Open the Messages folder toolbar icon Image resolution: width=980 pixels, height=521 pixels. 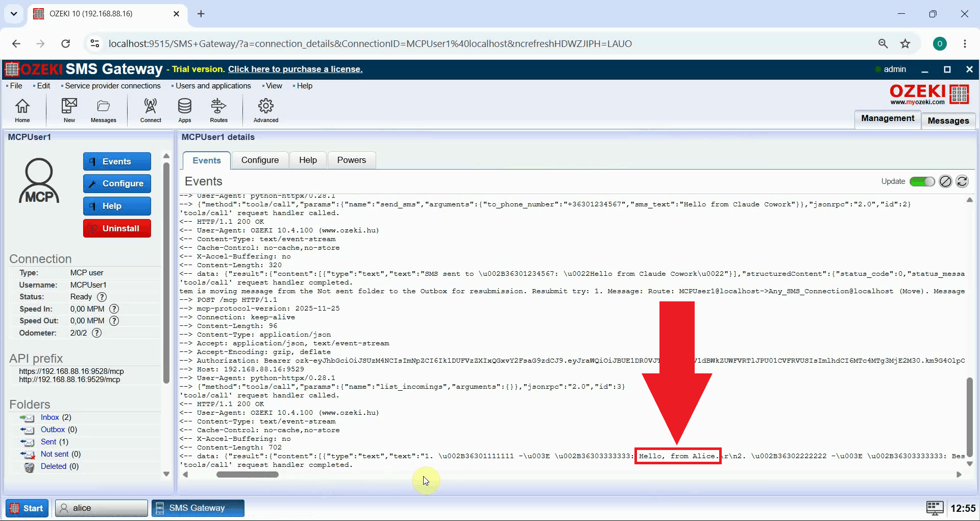click(x=103, y=110)
